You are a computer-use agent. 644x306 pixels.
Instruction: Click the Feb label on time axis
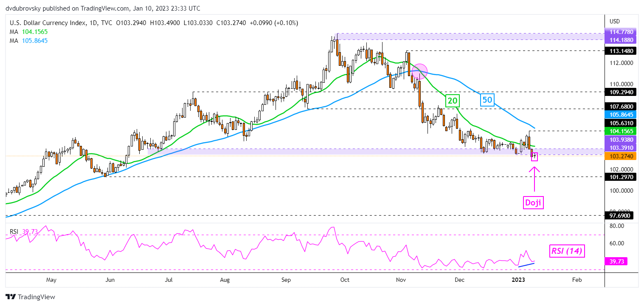pos(577,280)
